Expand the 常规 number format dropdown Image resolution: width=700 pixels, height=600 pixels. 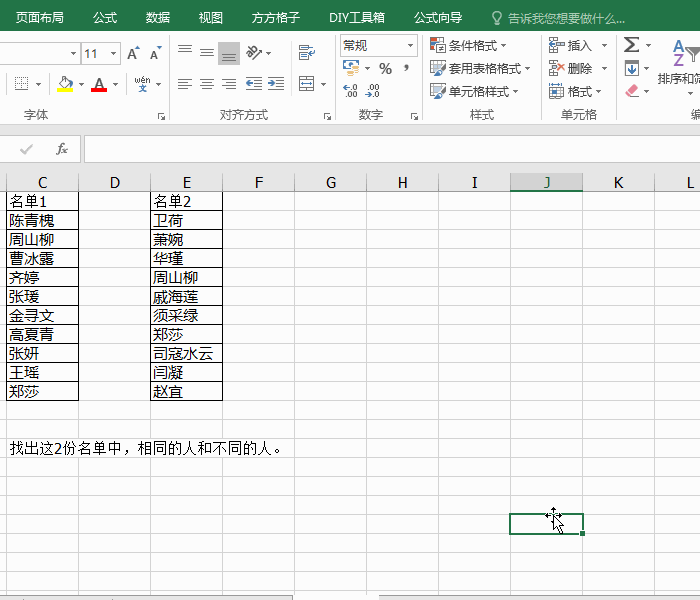410,46
